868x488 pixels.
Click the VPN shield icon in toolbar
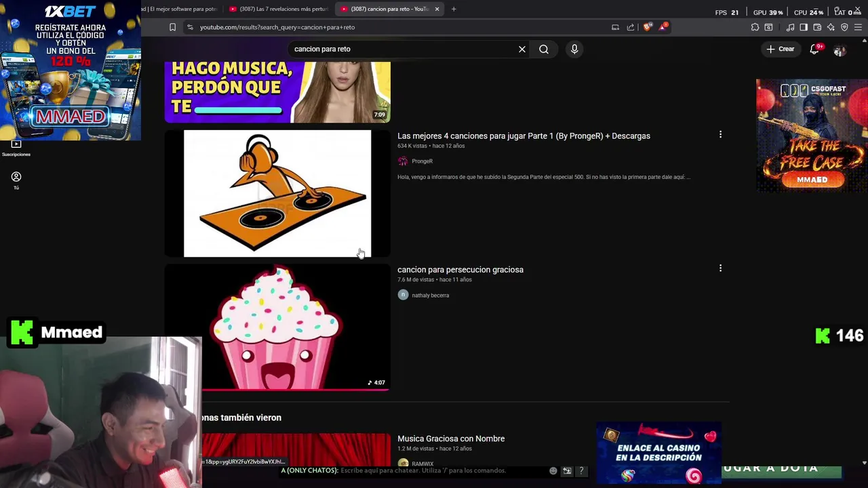pos(844,27)
